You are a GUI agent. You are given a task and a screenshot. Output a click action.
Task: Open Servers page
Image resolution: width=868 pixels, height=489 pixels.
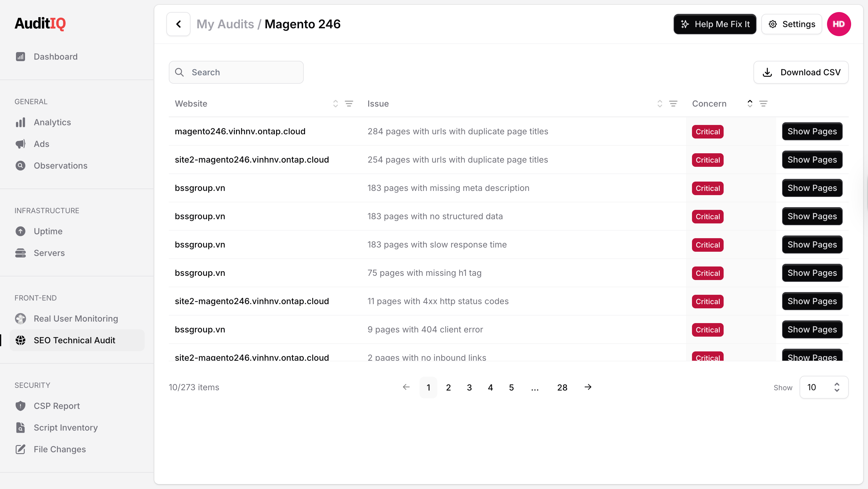point(77,253)
